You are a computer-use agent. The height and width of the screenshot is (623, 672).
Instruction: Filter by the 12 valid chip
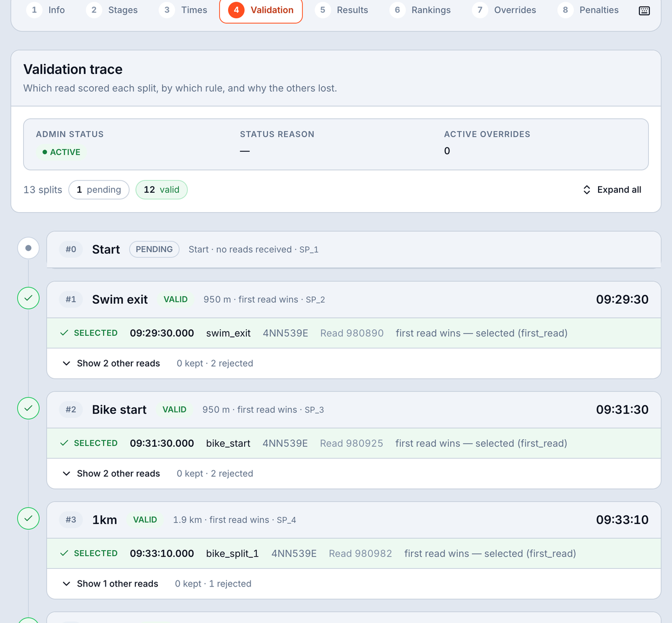click(162, 190)
